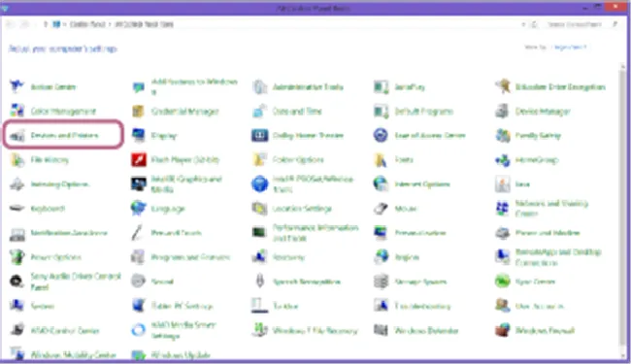Click Sony Audio Driver Control Panel link

tap(76, 281)
